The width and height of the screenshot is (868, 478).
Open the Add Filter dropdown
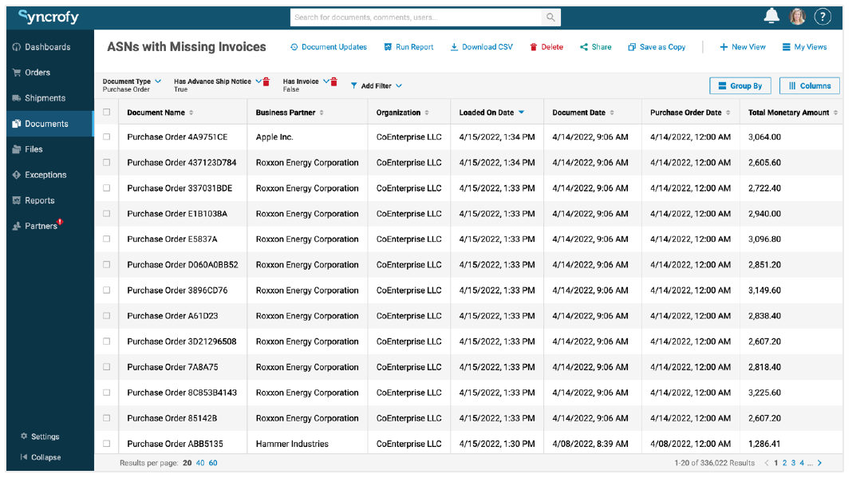(x=377, y=86)
